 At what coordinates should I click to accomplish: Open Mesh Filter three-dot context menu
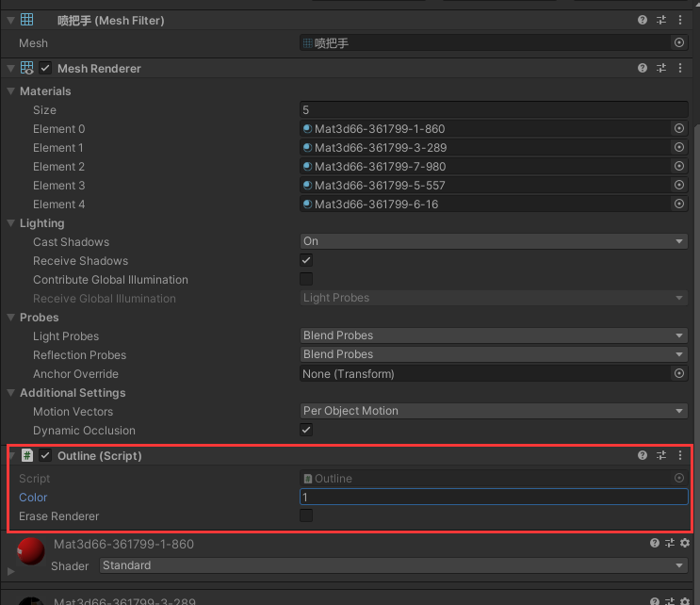pyautogui.click(x=680, y=20)
